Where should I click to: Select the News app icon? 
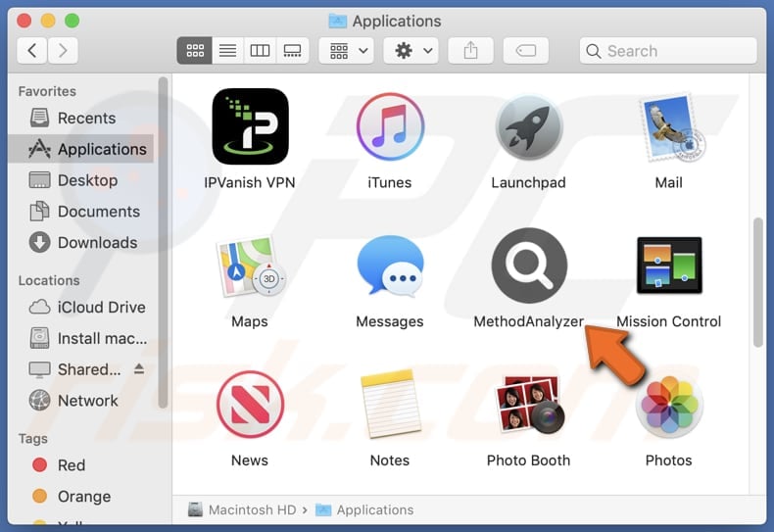[x=250, y=405]
